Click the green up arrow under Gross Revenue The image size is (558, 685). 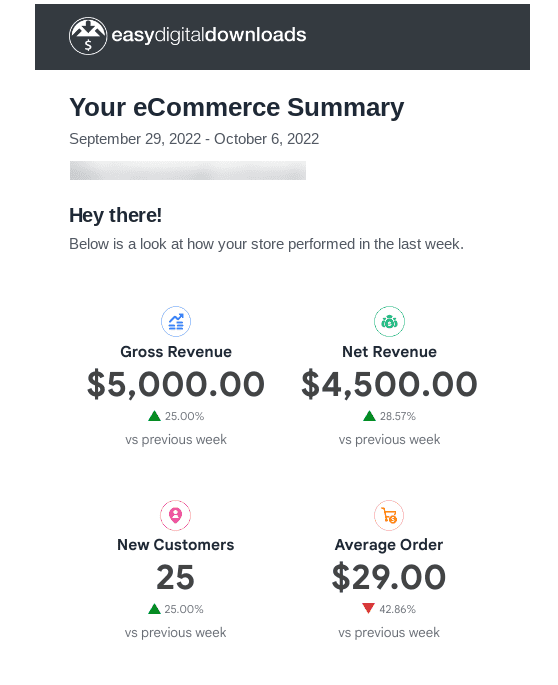point(154,416)
